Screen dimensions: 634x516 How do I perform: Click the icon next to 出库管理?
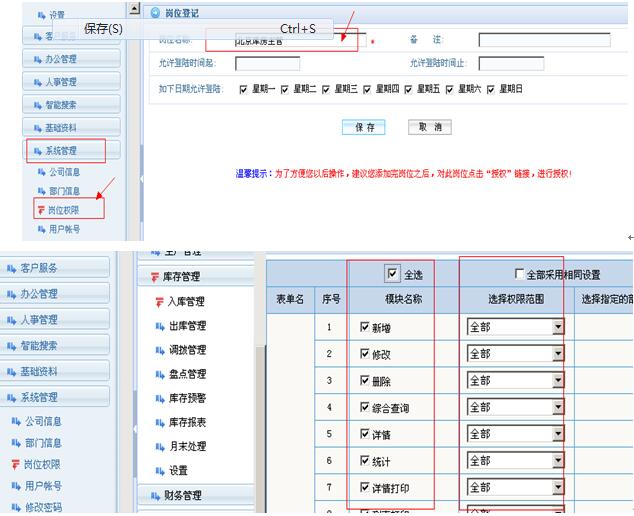tap(159, 325)
